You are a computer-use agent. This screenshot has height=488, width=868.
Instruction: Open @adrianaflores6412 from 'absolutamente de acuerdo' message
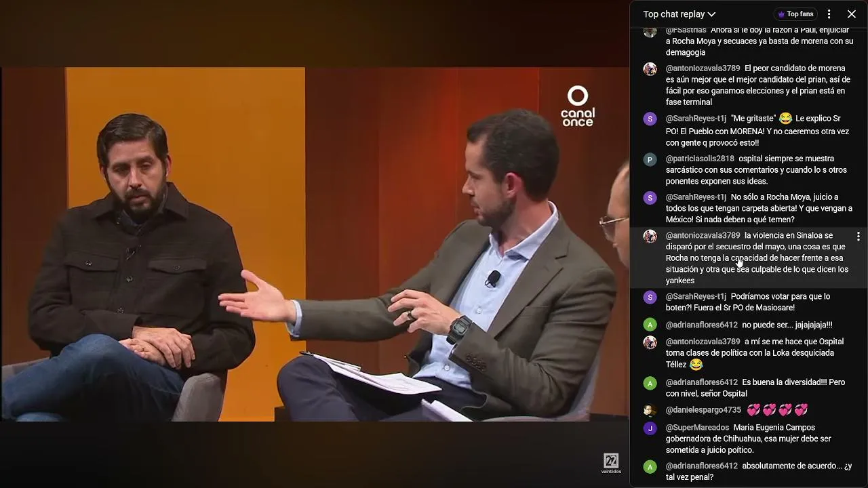point(701,466)
